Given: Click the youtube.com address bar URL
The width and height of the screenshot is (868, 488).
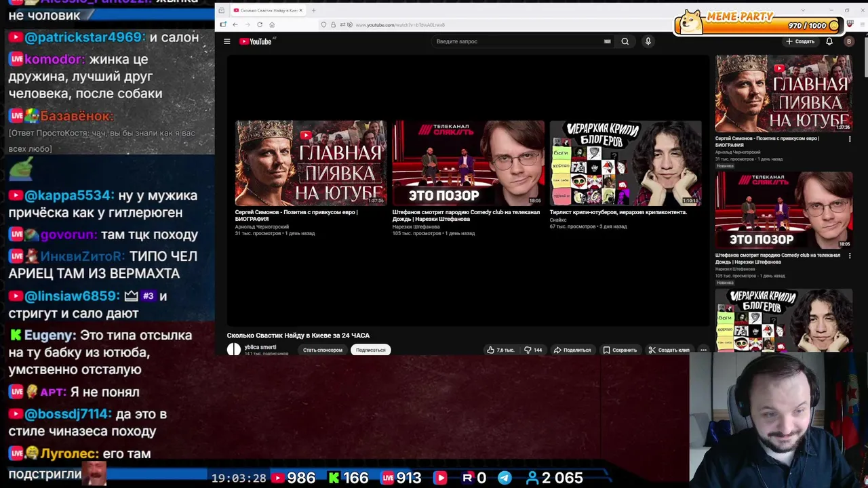Looking at the screenshot, I should point(400,25).
